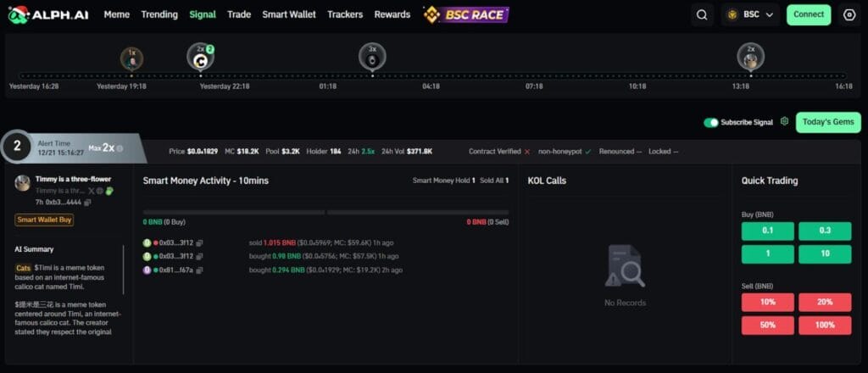Copy token address 0xb3...4444
The width and height of the screenshot is (868, 373).
87,203
